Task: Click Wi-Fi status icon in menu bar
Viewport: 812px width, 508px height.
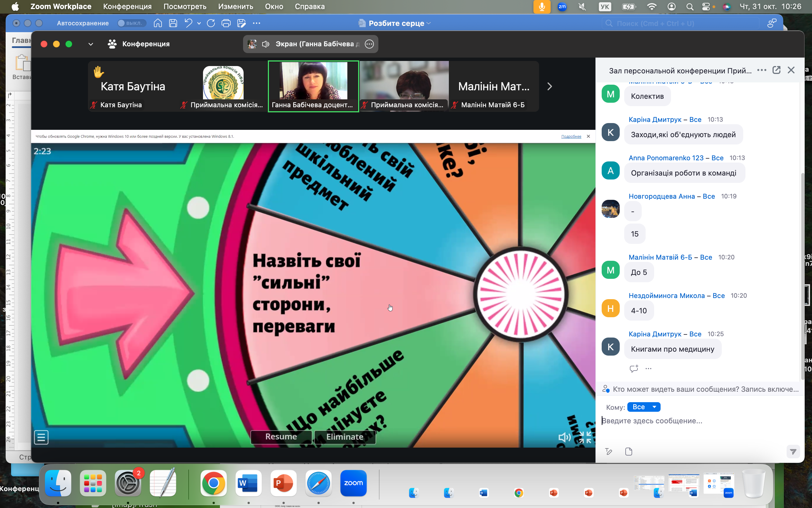Action: [652, 6]
